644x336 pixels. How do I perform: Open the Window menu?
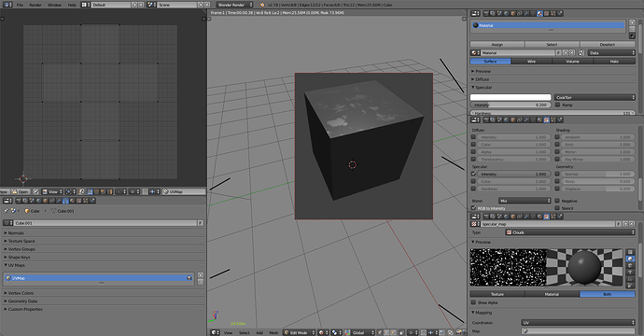pos(54,5)
